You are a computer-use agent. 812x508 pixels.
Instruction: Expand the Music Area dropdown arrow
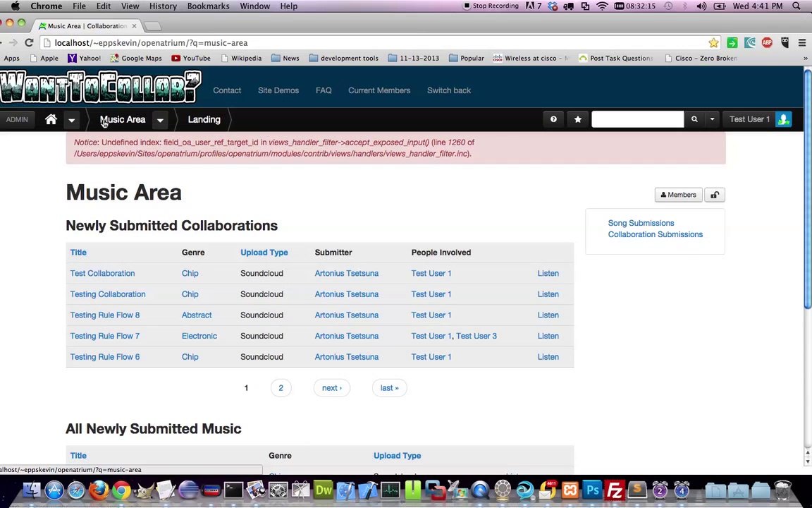160,120
